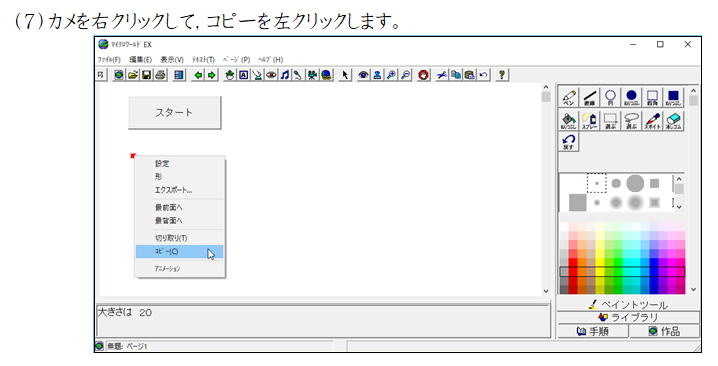Open the 編集(E) menu

tap(140, 60)
